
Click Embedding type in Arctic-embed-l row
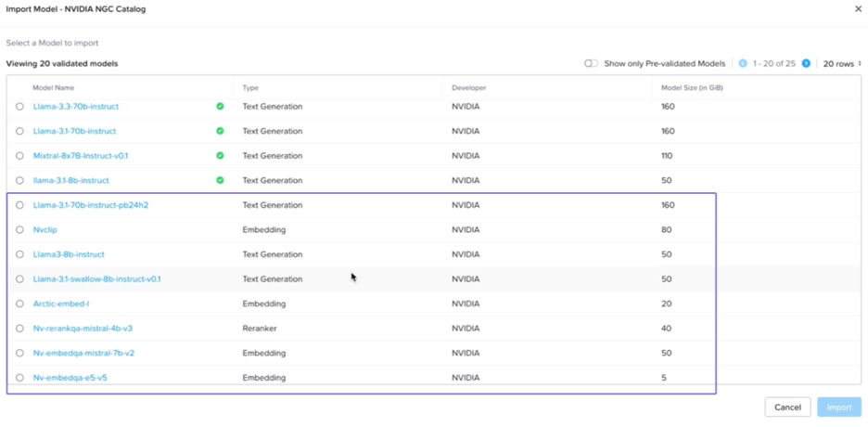pyautogui.click(x=264, y=304)
